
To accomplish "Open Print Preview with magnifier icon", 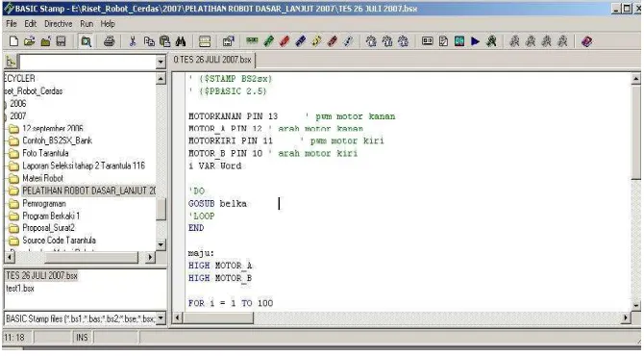I will pos(86,41).
